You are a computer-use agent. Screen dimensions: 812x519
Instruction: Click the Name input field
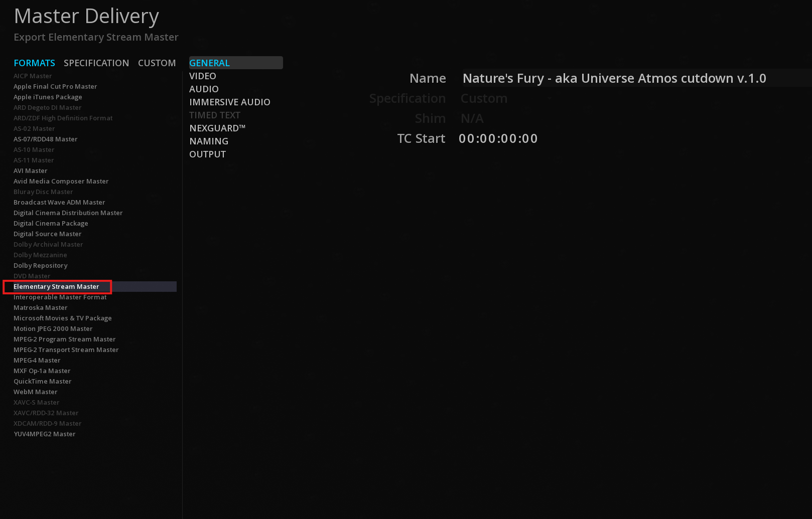click(x=614, y=78)
